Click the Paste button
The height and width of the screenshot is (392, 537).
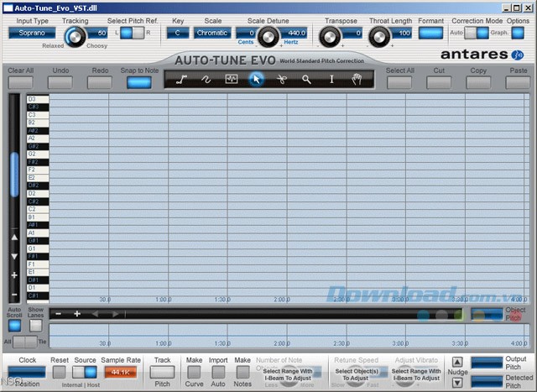(x=518, y=82)
